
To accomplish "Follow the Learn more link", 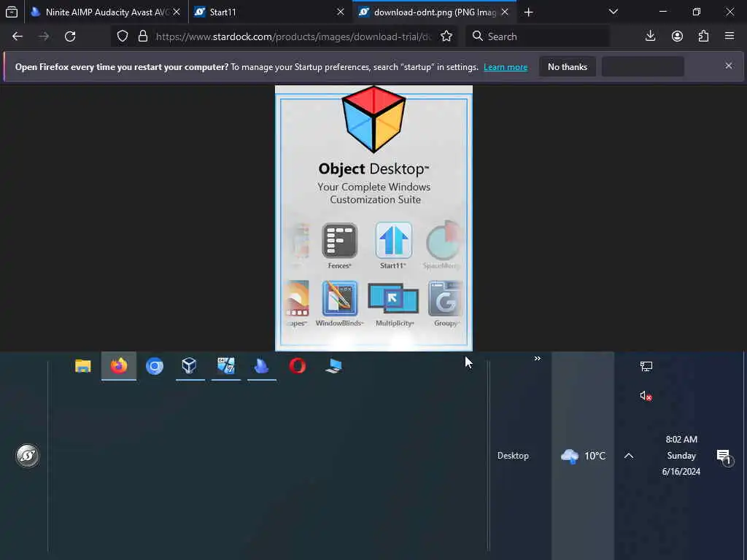I will click(x=506, y=67).
